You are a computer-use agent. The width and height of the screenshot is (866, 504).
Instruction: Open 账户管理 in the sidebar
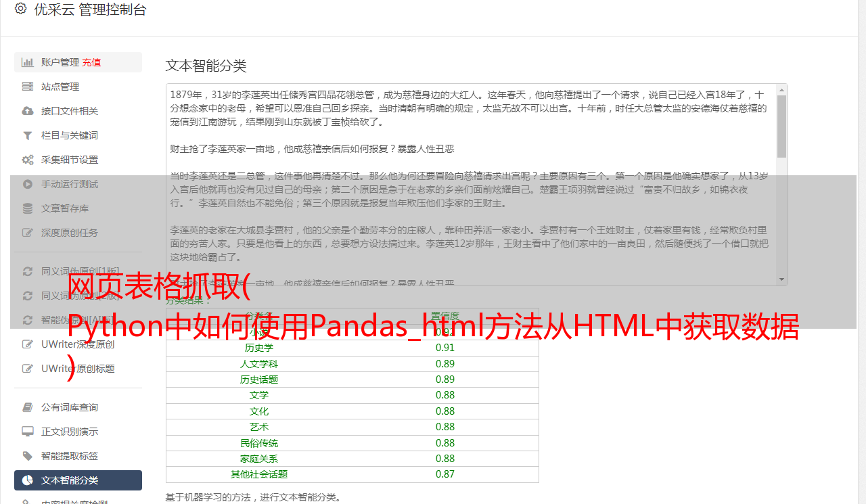pos(60,62)
